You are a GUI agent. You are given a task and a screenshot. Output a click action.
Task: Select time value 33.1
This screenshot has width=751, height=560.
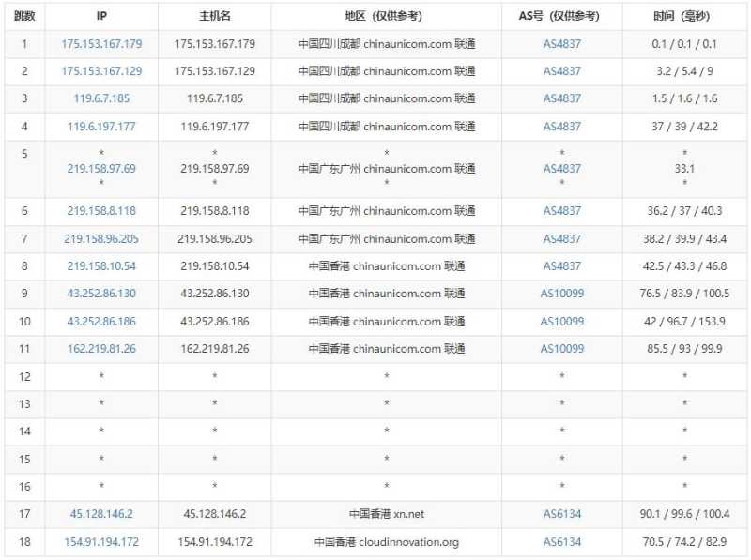pyautogui.click(x=684, y=169)
